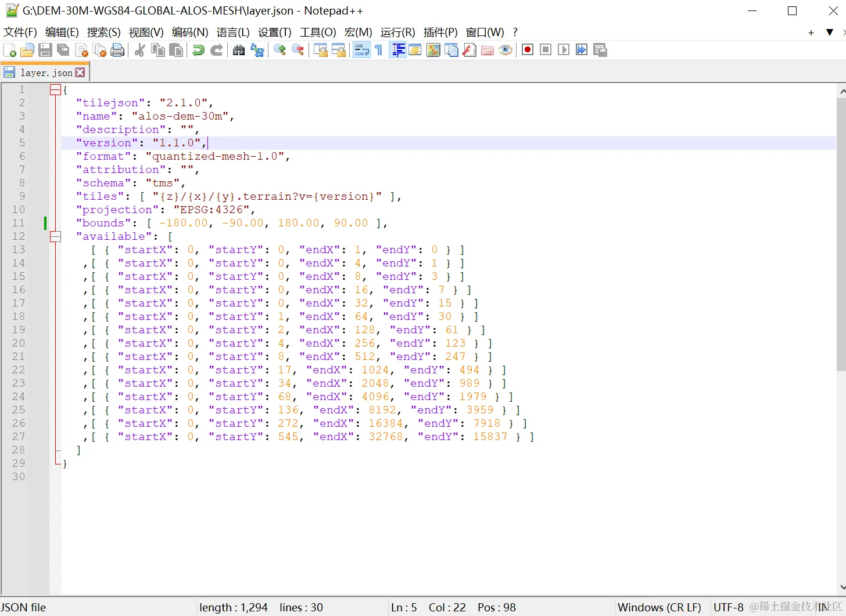This screenshot has height=616, width=846.
Task: Open the 插件(P) menu
Action: click(440, 33)
